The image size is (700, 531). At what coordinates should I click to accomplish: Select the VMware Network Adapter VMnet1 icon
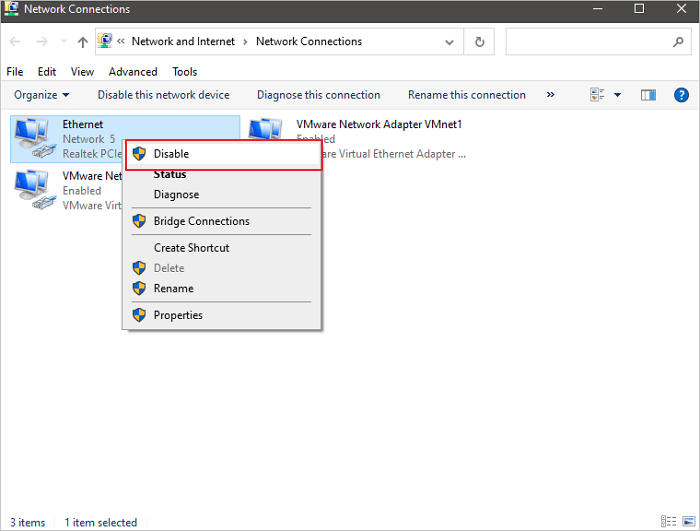click(267, 138)
